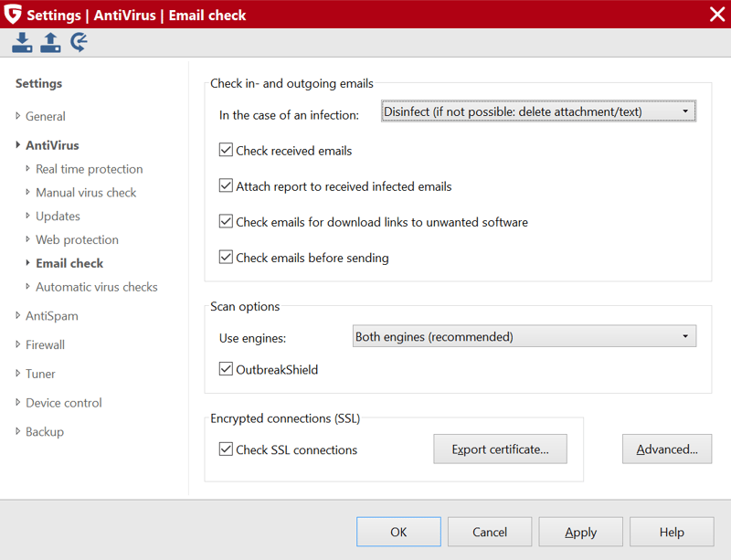Open the infection action dropdown

pos(538,111)
